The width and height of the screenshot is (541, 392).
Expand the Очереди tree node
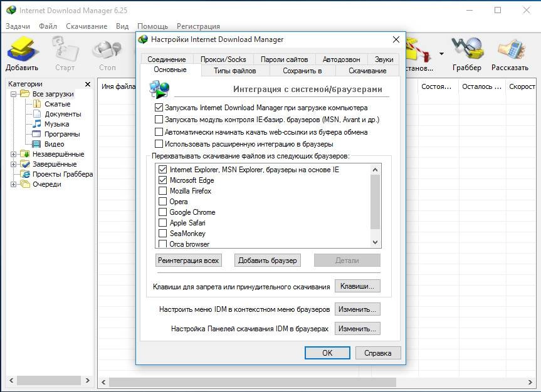click(x=13, y=184)
